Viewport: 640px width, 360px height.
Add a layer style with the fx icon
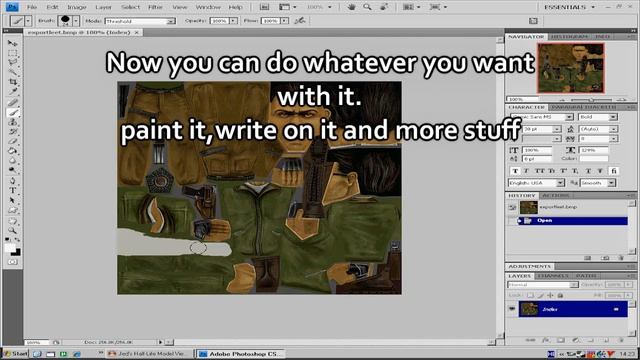pos(546,340)
